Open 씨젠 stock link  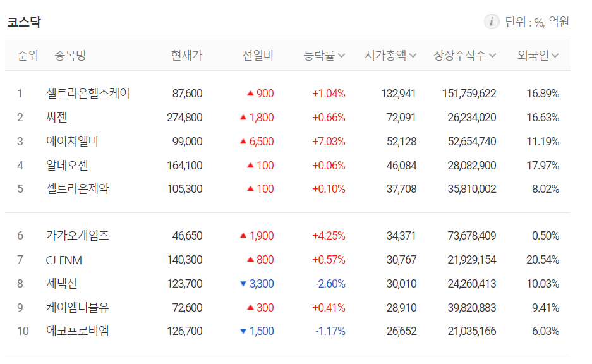tap(57, 118)
